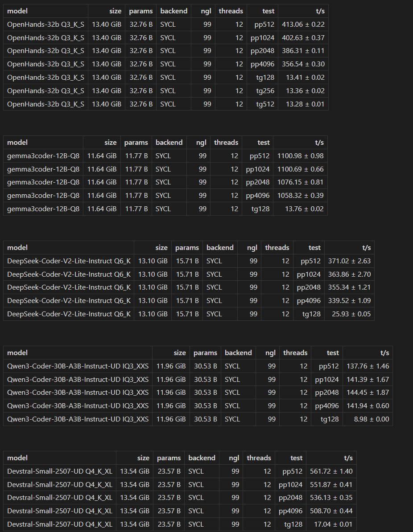Viewport: 413px width, 532px height.
Task: Select the 508.70 ± 0.44 value
Action: click(x=331, y=511)
